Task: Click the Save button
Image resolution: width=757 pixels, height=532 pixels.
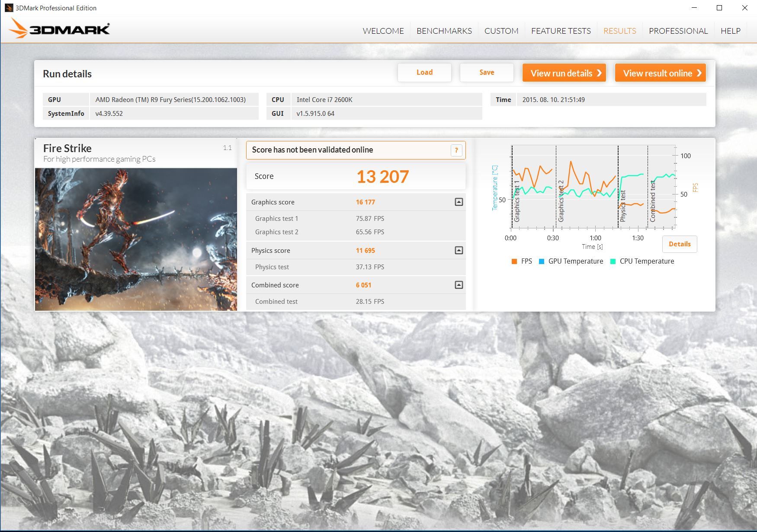Action: point(487,73)
